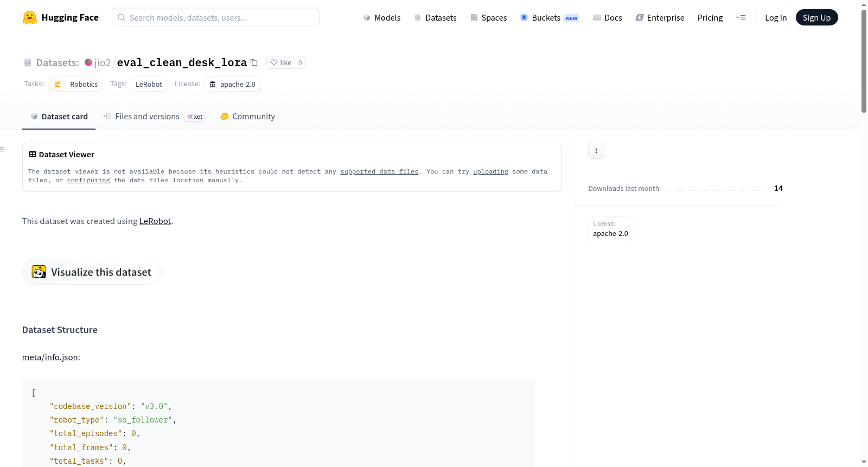This screenshot has width=868, height=467.
Task: Expand the more navigation menu
Action: pos(741,17)
